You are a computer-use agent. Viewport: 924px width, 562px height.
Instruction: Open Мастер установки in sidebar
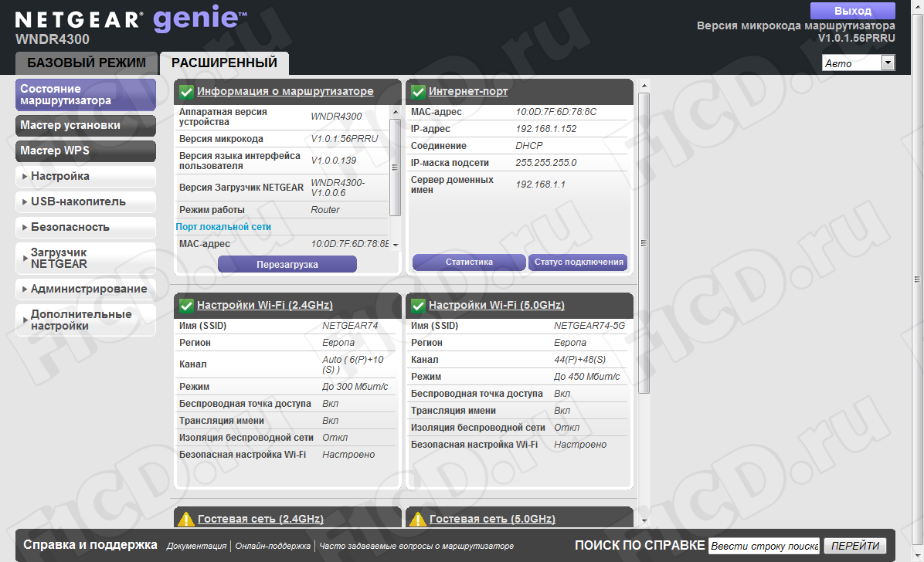click(x=86, y=126)
